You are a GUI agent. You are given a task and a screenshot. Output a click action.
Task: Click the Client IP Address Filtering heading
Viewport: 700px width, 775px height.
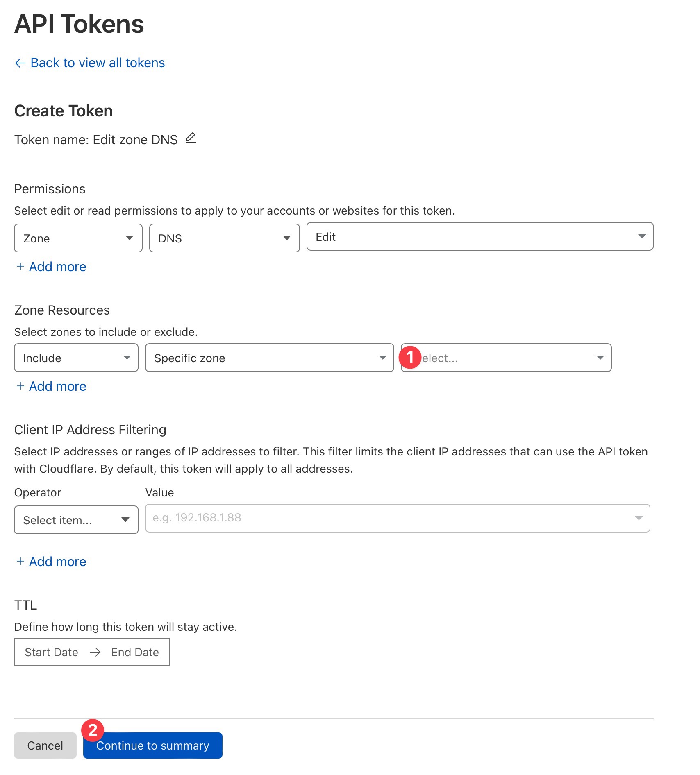point(90,430)
